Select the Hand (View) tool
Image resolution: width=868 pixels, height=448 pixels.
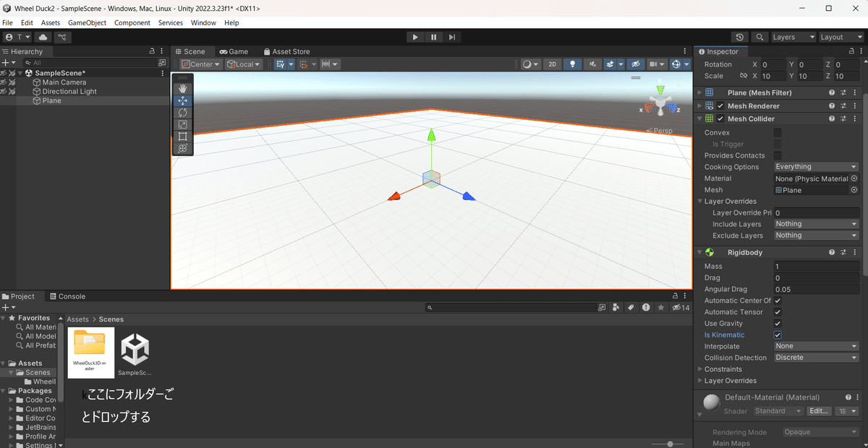pyautogui.click(x=182, y=88)
